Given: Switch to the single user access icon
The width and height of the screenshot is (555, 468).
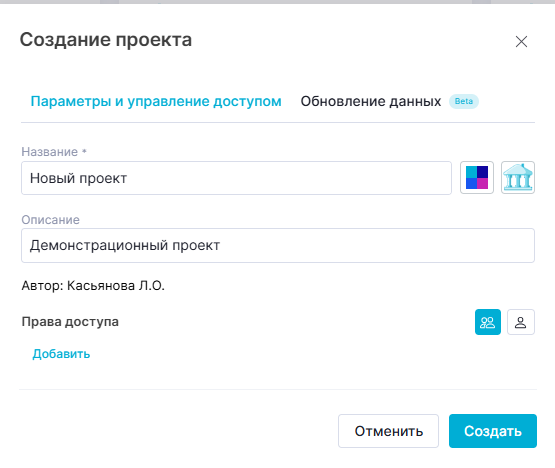Looking at the screenshot, I should 521,322.
